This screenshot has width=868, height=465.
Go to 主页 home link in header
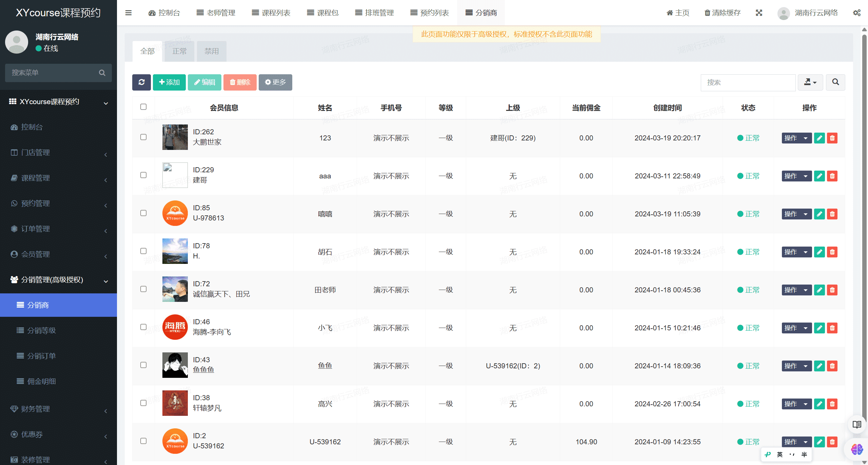pyautogui.click(x=678, y=13)
